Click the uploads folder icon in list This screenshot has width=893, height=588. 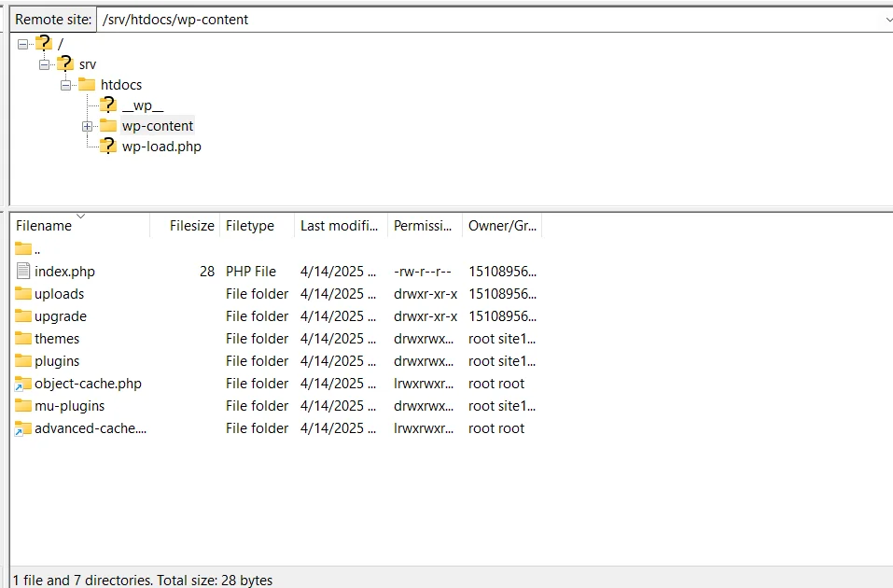23,293
